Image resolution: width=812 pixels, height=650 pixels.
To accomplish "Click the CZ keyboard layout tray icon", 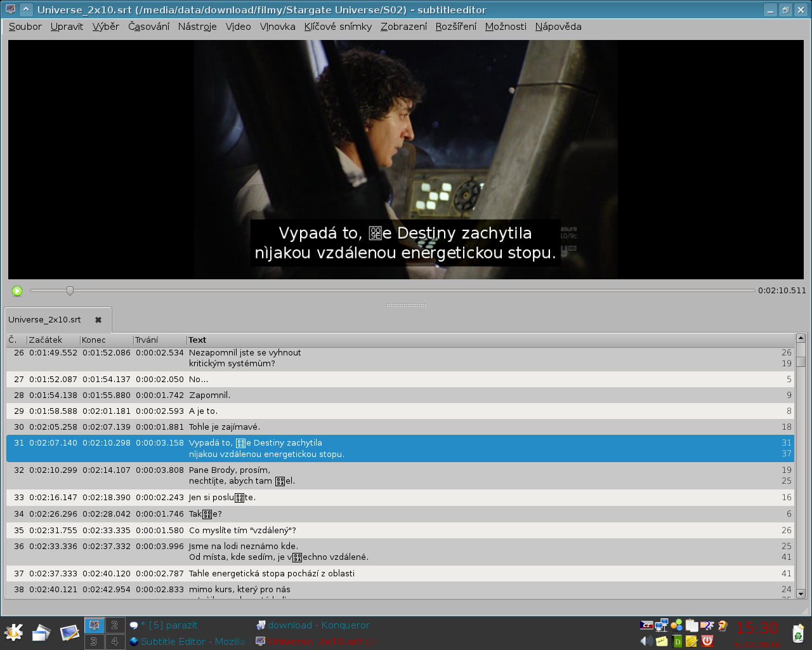I will 646,625.
